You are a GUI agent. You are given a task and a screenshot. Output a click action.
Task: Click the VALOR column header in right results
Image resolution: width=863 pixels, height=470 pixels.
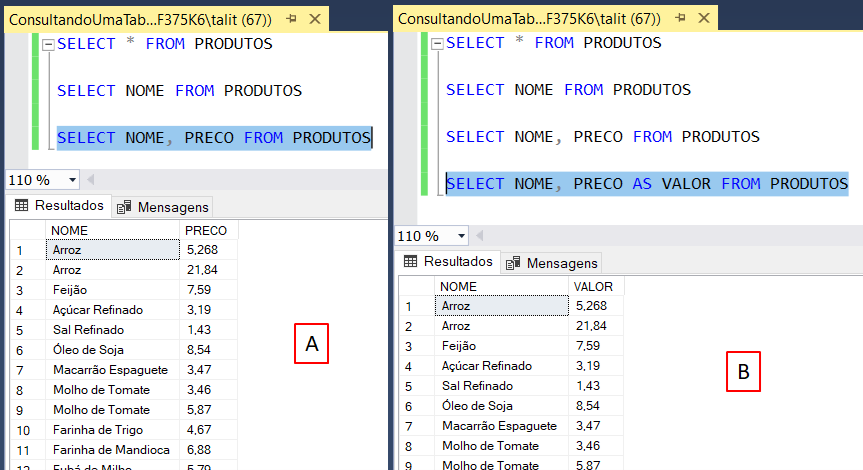597,287
